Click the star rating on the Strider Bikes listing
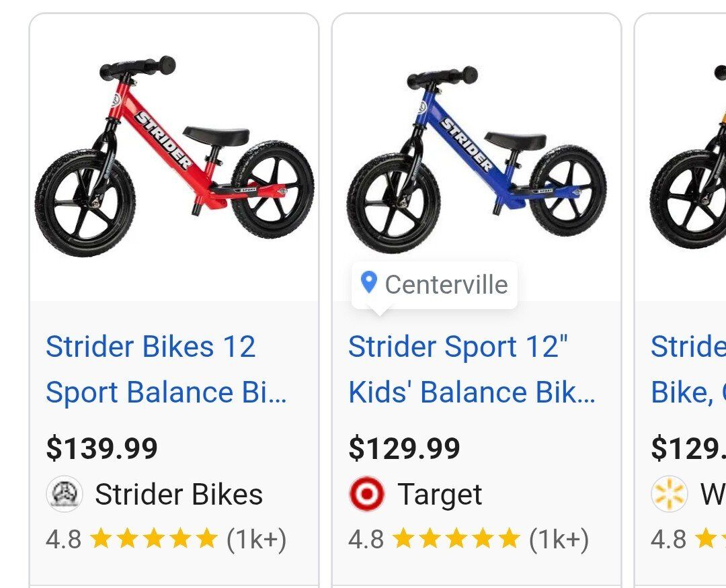Screen dimensions: 726x588 [x=153, y=538]
